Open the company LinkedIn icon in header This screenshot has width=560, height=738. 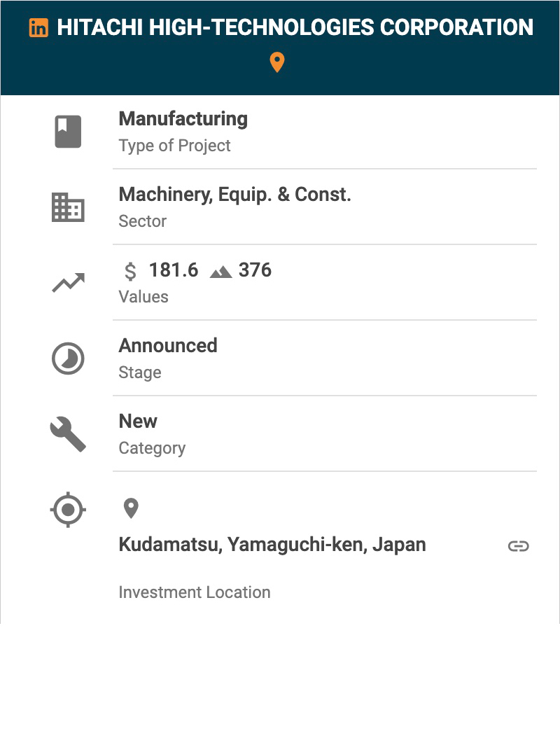point(38,28)
